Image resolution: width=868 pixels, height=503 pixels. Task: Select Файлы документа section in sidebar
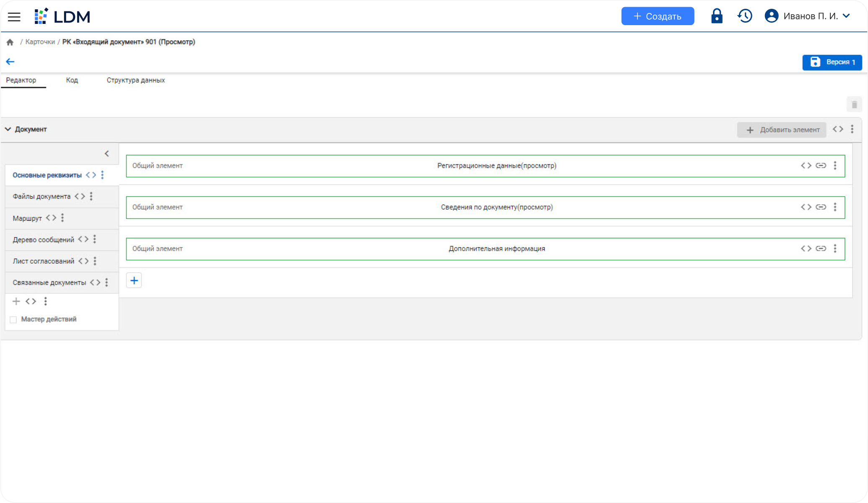click(x=41, y=197)
